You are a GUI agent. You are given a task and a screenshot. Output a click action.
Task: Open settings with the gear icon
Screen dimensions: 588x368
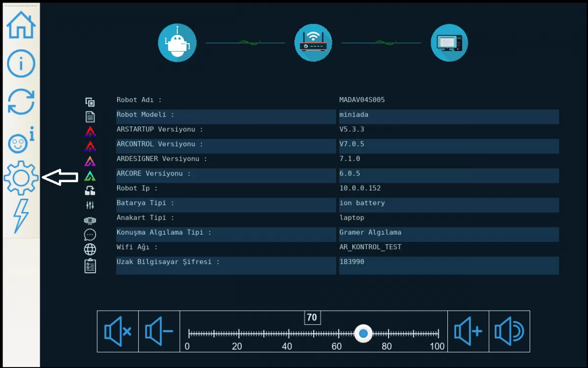point(21,178)
